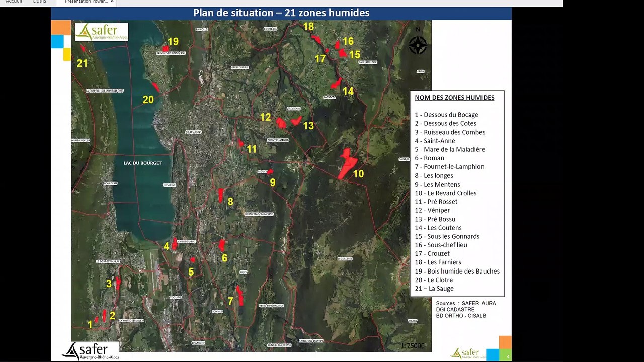Viewport: 644px width, 362px height.
Task: Click yellow zone number 1 on the map
Action: point(90,325)
